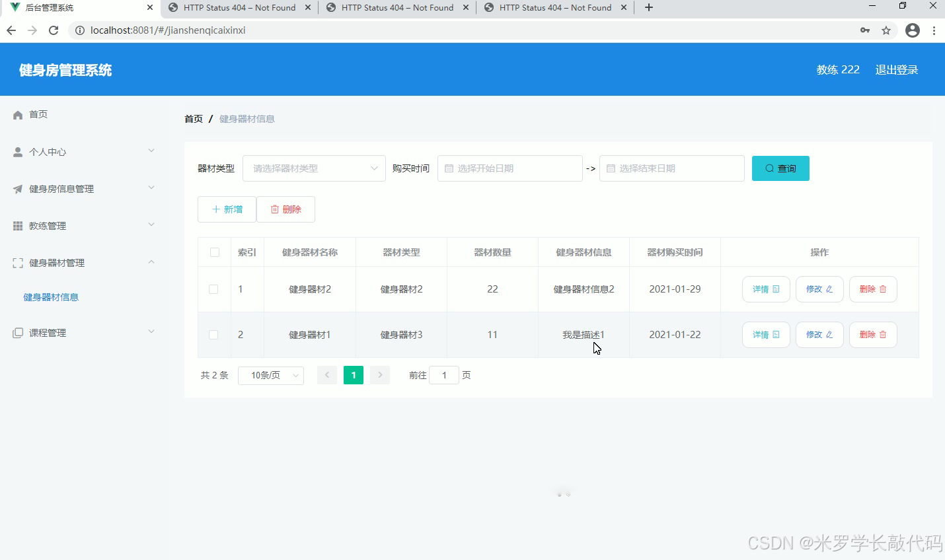Select the 健身器材信息 submenu item
Screen dimensions: 945x560
coord(51,297)
